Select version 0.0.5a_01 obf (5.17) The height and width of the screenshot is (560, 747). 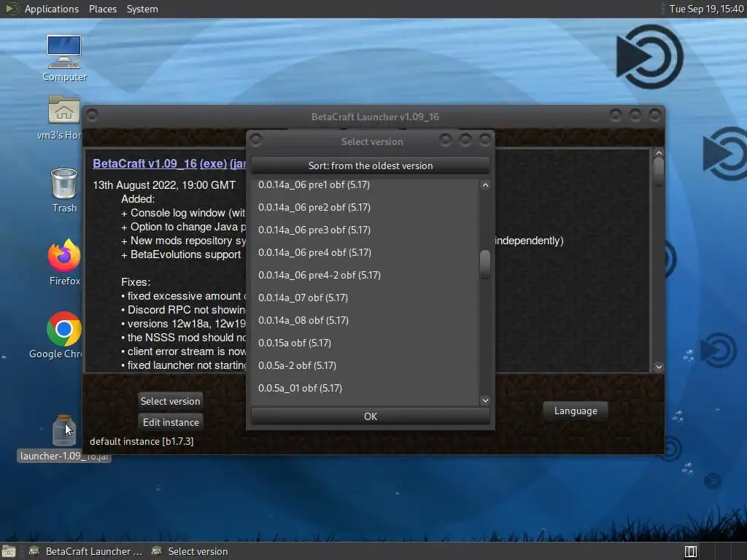click(365, 388)
